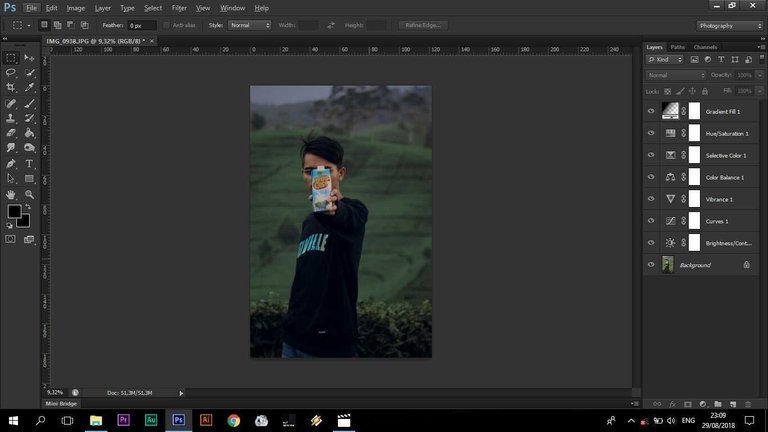Open the Opacity dropdown arrow
Viewport: 768px width, 432px height.
coord(760,75)
